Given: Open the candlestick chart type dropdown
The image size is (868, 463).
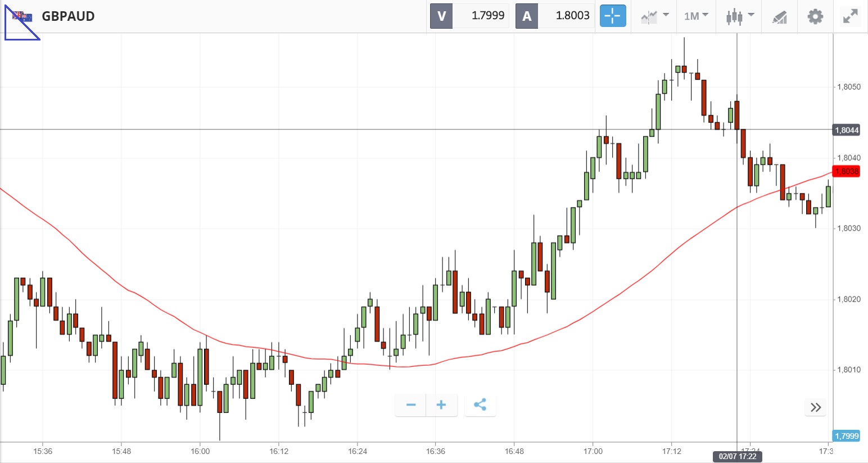Looking at the screenshot, I should (739, 16).
